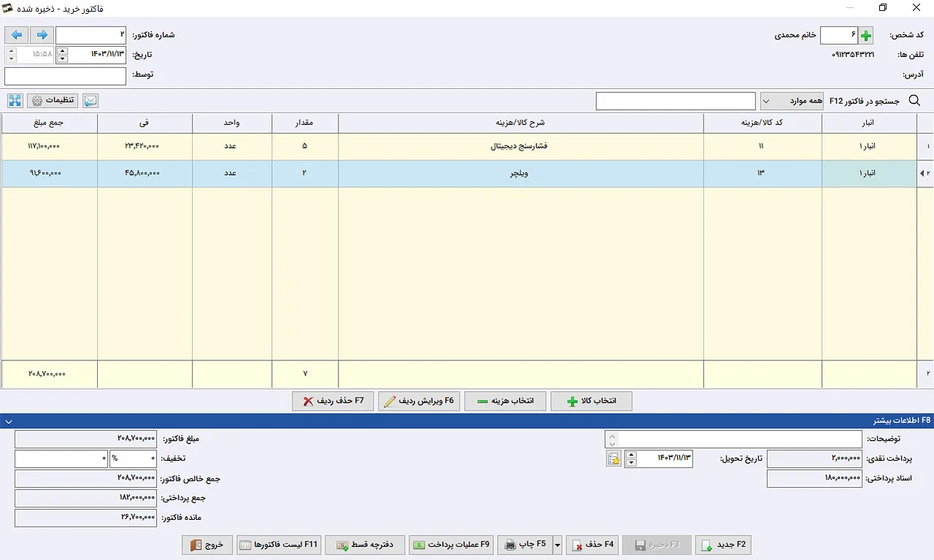Click the انبار column header
This screenshot has height=560, width=934.
click(869, 123)
